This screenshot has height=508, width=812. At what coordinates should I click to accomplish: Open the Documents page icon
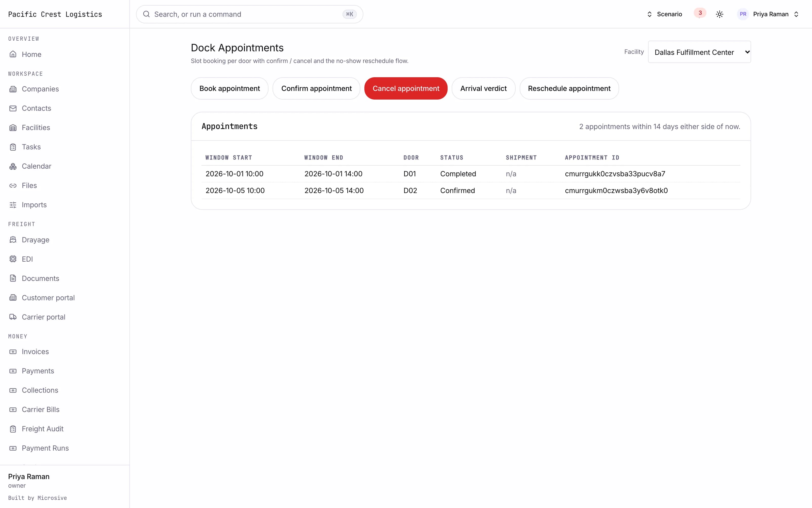tap(13, 279)
